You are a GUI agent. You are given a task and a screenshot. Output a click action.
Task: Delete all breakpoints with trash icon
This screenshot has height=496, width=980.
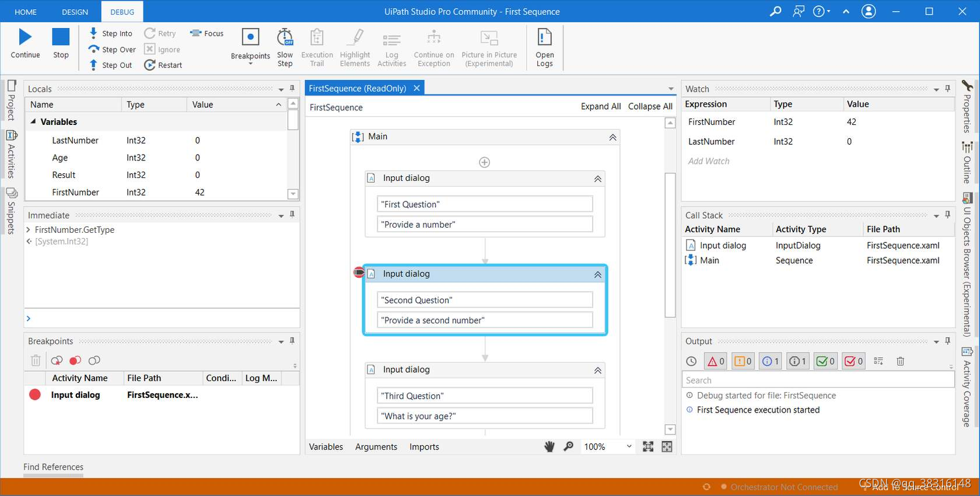coord(36,360)
